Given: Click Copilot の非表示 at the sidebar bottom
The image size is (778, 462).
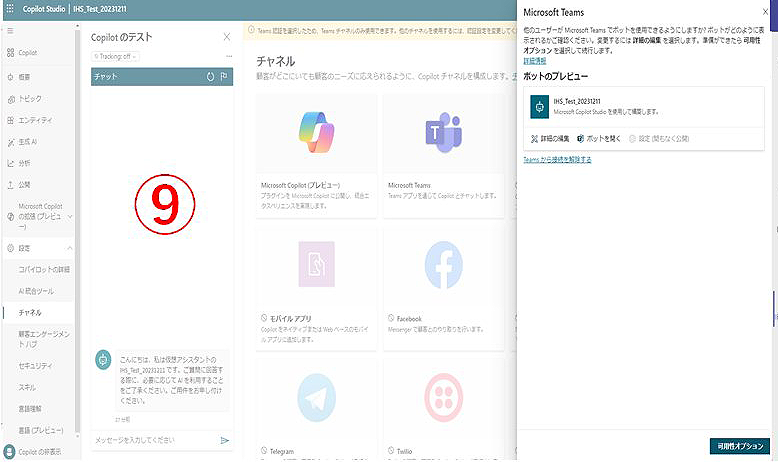Looking at the screenshot, I should click(x=40, y=452).
